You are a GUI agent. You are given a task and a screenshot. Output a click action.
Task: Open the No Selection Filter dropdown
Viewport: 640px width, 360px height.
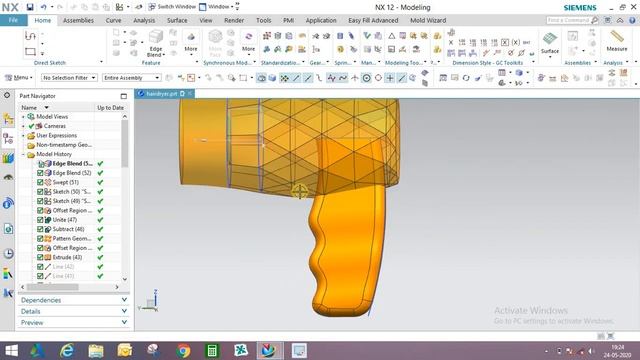[69, 78]
